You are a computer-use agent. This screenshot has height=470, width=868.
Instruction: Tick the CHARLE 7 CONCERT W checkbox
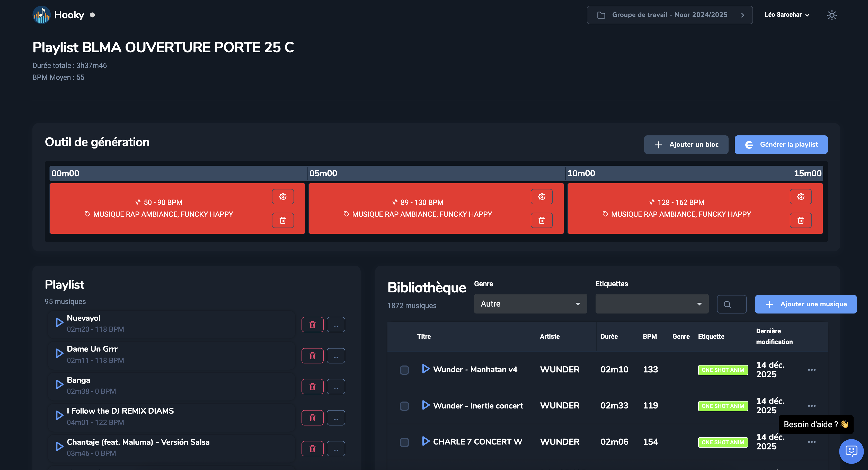pos(404,442)
